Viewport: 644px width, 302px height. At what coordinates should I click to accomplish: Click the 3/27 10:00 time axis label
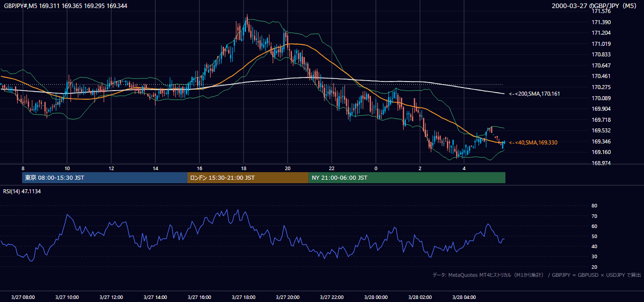pos(67,297)
